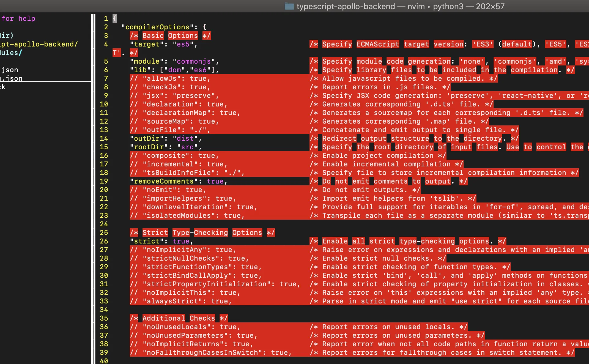
Task: Click true value of "removeComments"
Action: [215, 181]
